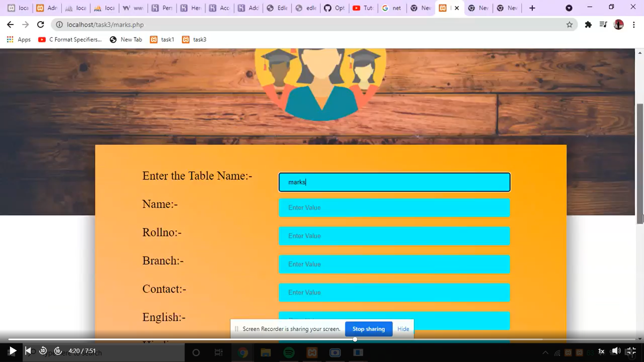Image resolution: width=644 pixels, height=362 pixels.
Task: Open Cortana circle in the taskbar
Action: point(196,353)
